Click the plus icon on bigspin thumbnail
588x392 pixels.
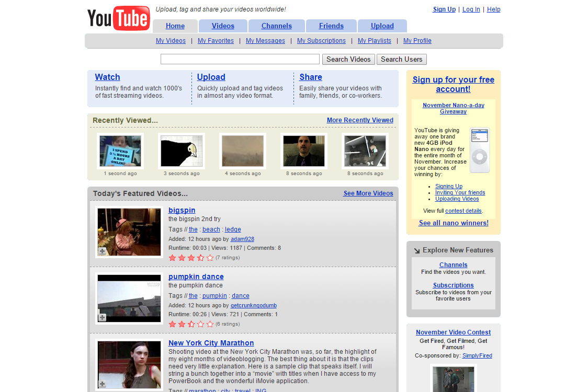click(x=103, y=251)
